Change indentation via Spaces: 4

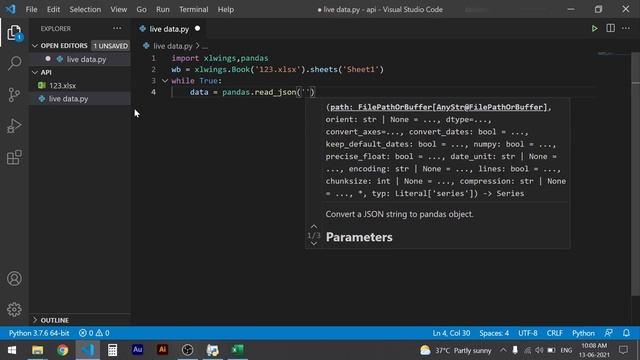click(x=494, y=333)
